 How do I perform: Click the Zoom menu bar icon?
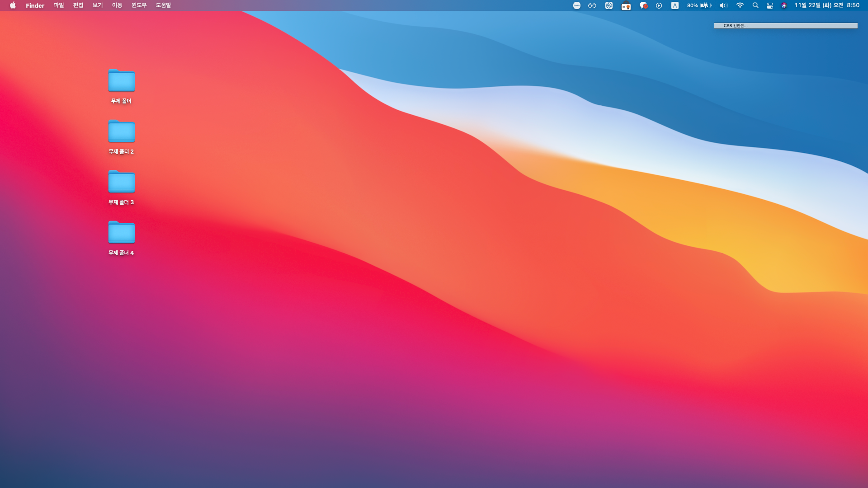tap(577, 5)
